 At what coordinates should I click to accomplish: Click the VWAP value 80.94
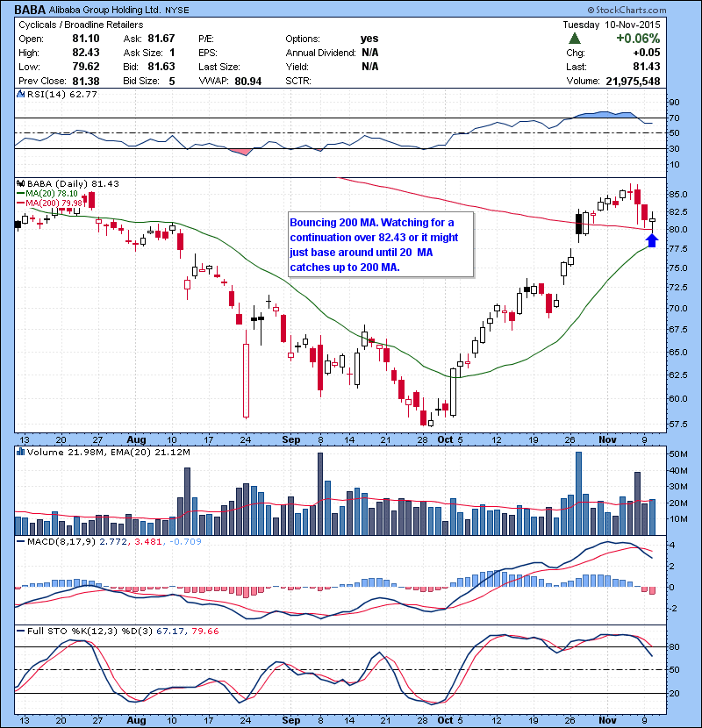point(248,82)
